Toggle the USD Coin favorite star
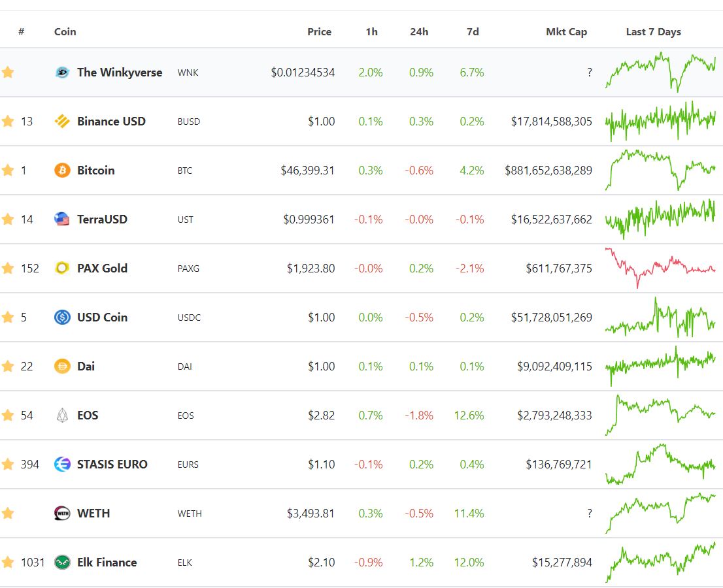Viewport: 723px width, 588px height. pyautogui.click(x=8, y=318)
